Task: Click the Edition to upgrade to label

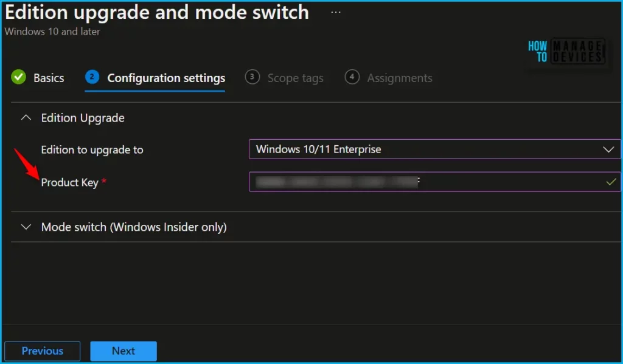Action: pyautogui.click(x=92, y=150)
